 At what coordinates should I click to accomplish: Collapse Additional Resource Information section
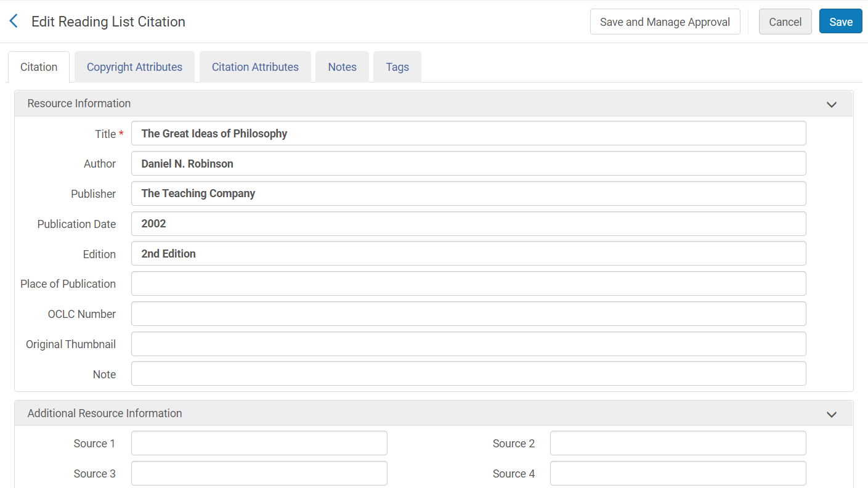point(831,414)
